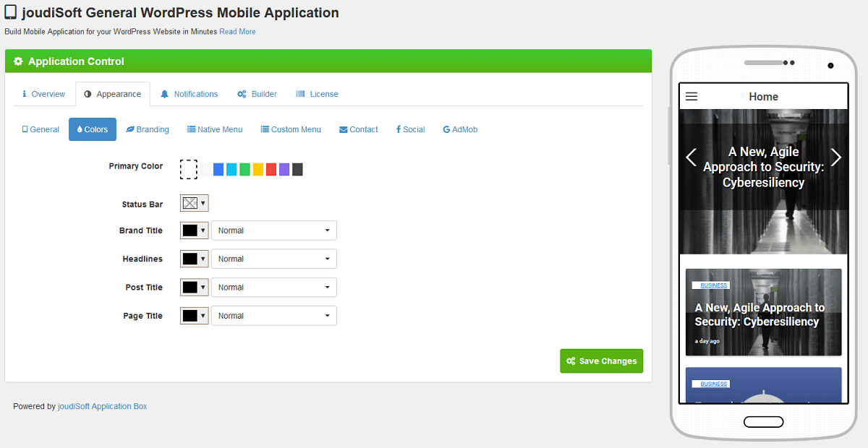Click the Overview info icon
This screenshot has width=868, height=448.
25,94
